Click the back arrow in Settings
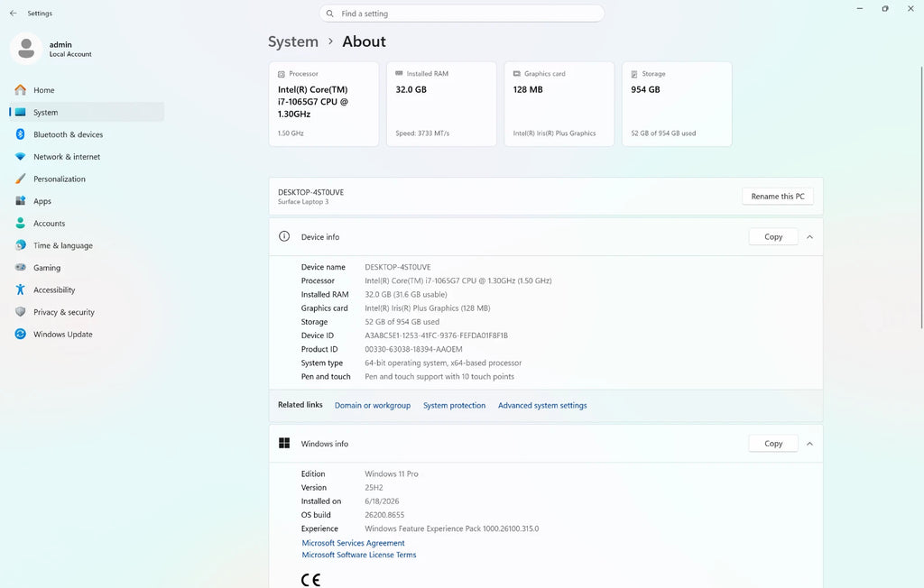 tap(13, 13)
